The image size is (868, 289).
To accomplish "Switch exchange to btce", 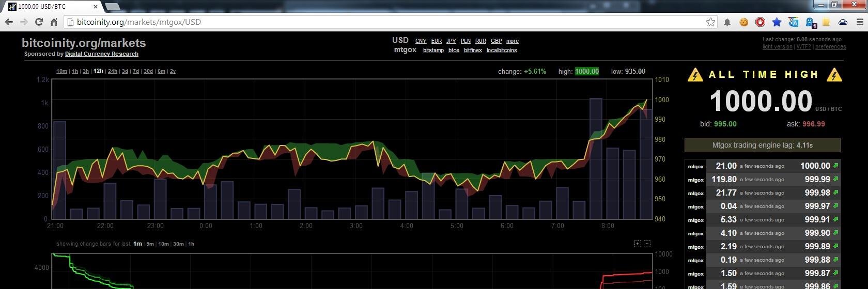I will click(x=454, y=50).
